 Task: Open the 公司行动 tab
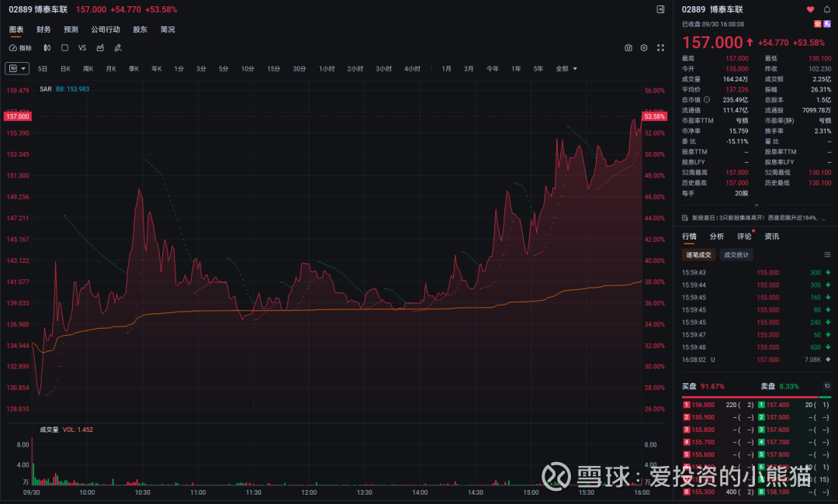[106, 30]
